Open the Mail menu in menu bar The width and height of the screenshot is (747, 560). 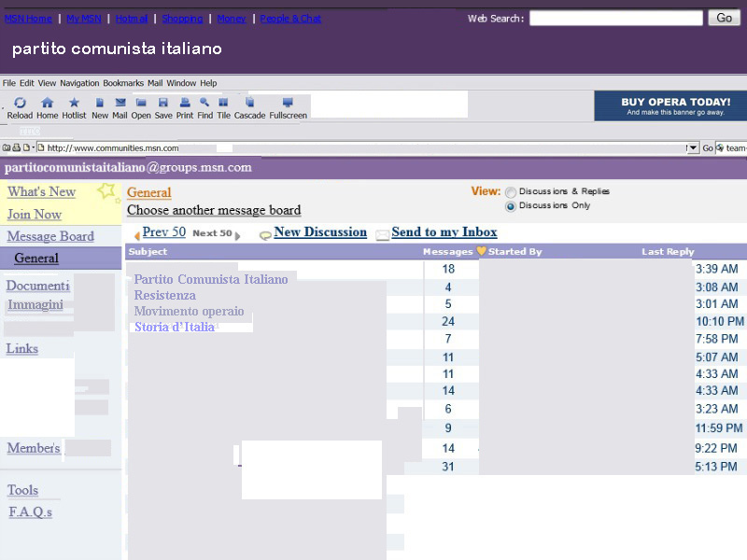[155, 83]
